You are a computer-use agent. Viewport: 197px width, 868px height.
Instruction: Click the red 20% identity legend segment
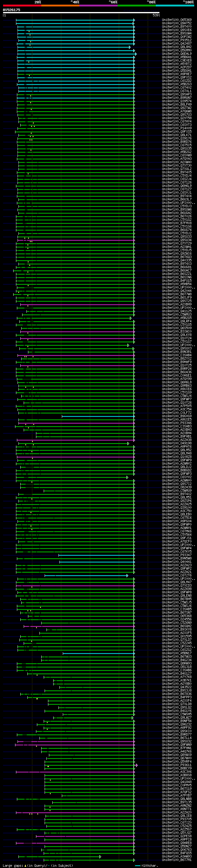point(22,6)
